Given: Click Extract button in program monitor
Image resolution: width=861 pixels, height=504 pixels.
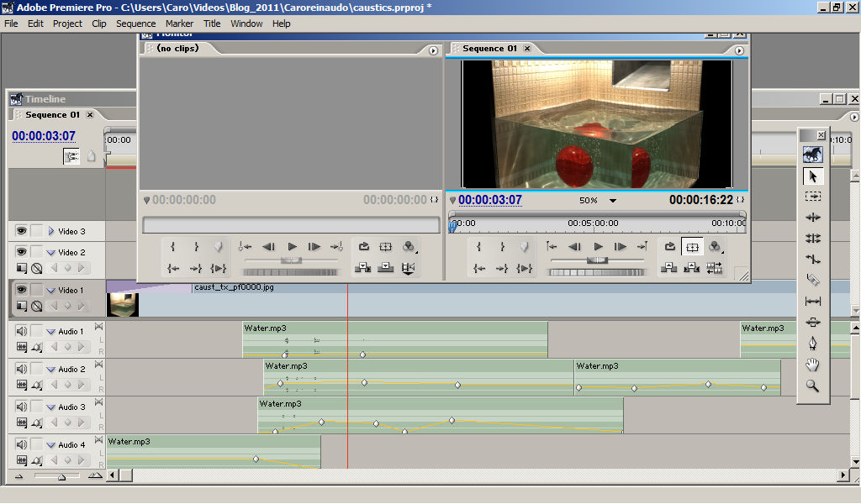Looking at the screenshot, I should pos(691,268).
